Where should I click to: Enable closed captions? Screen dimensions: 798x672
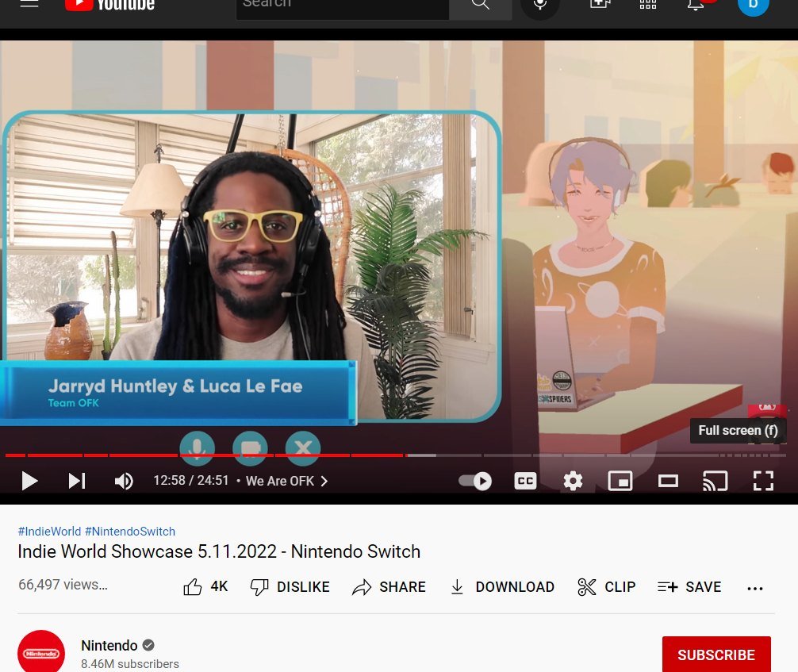tap(525, 481)
